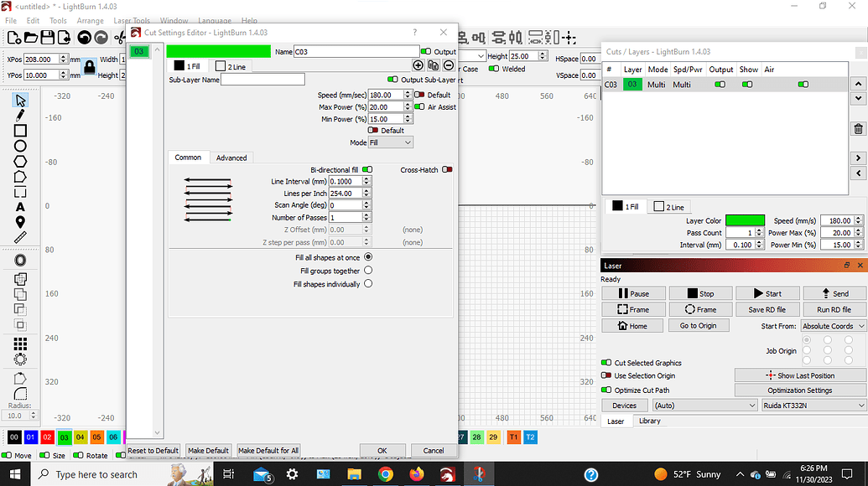Click the OK button
This screenshot has height=486, width=868.
coord(382,450)
